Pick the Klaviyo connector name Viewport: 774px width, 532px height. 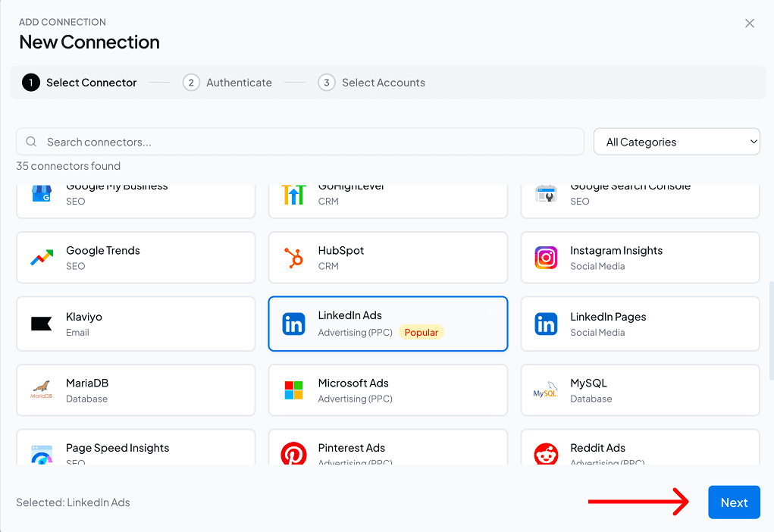click(84, 317)
